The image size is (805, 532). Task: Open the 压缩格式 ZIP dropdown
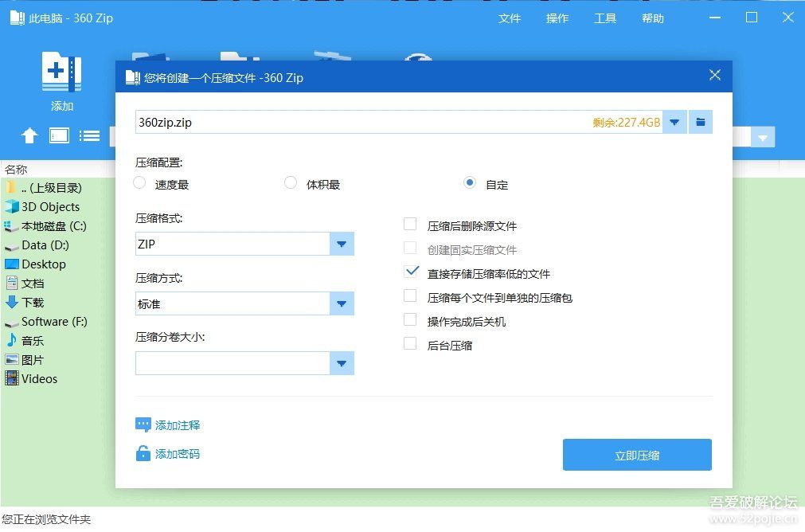(x=342, y=244)
